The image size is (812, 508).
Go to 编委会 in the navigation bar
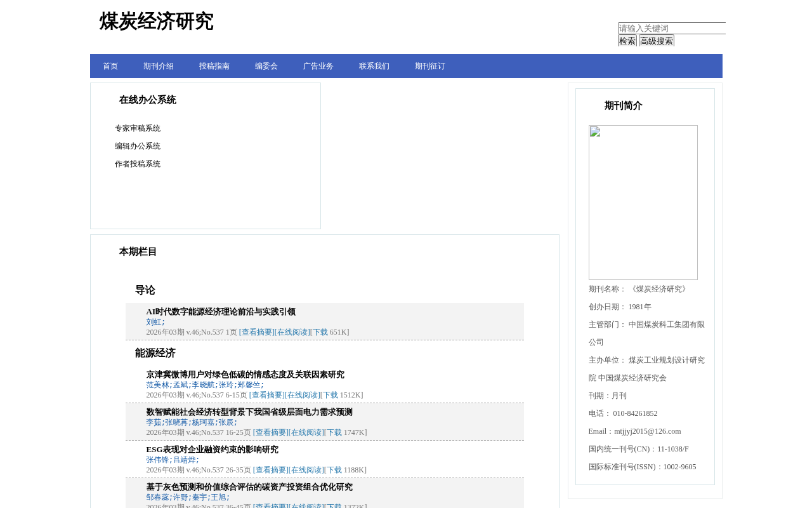[266, 66]
